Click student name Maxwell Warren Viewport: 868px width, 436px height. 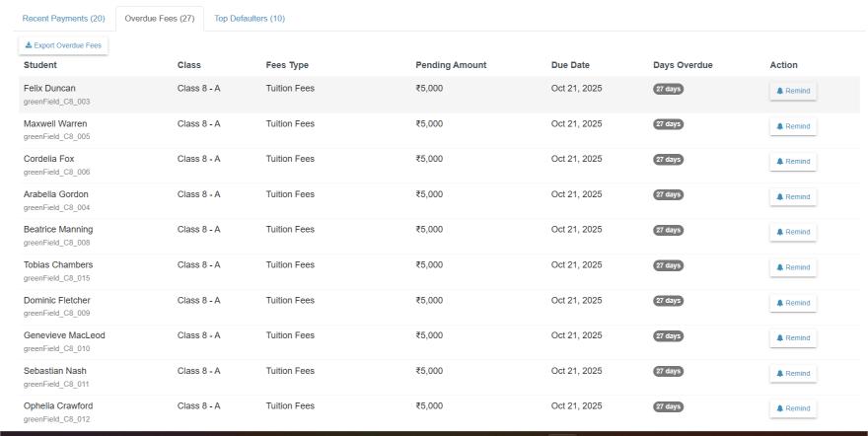pos(55,123)
